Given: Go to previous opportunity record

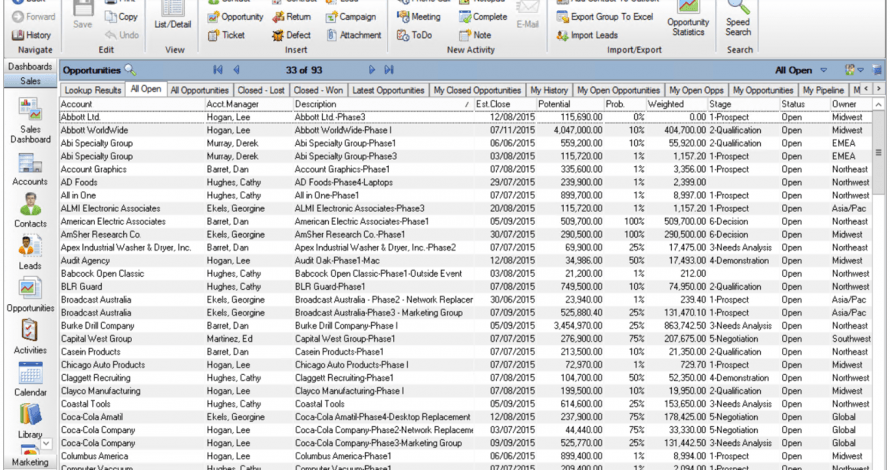Looking at the screenshot, I should pyautogui.click(x=237, y=70).
